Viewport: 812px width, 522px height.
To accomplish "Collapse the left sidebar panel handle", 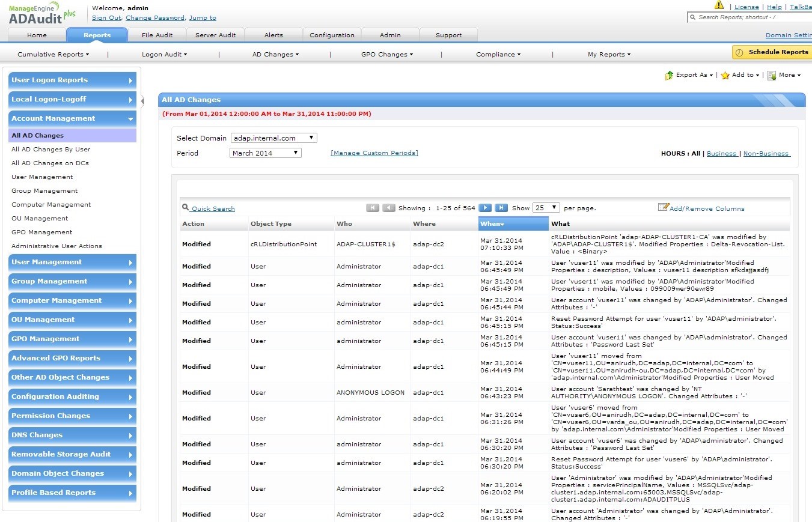I will point(142,100).
